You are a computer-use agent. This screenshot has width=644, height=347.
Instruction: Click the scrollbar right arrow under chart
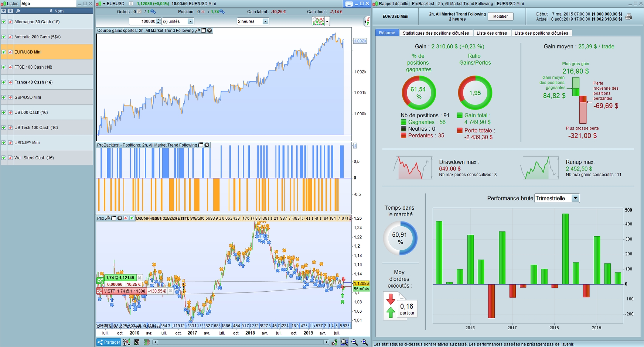tap(326, 342)
